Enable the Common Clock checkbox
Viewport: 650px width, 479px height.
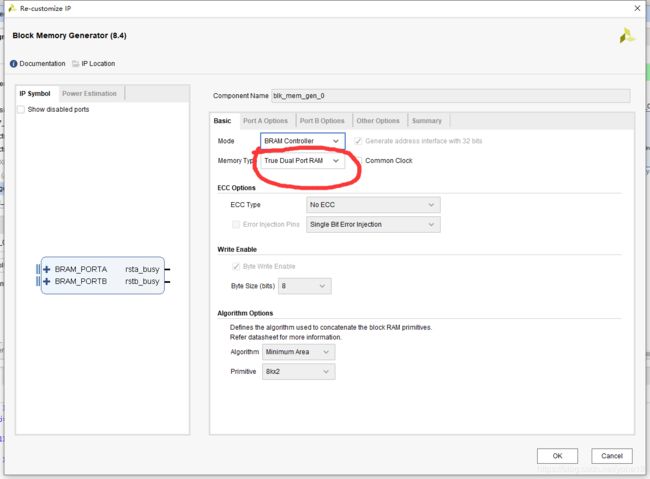click(x=359, y=160)
